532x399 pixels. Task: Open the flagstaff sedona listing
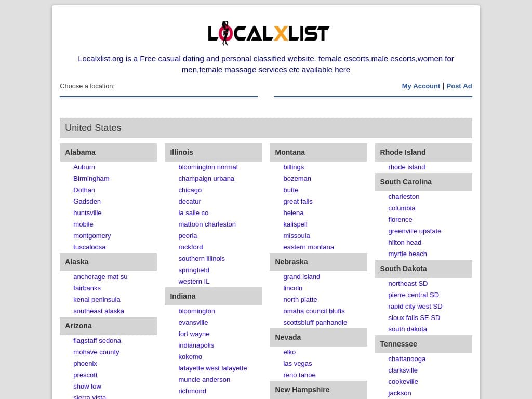click(x=97, y=340)
